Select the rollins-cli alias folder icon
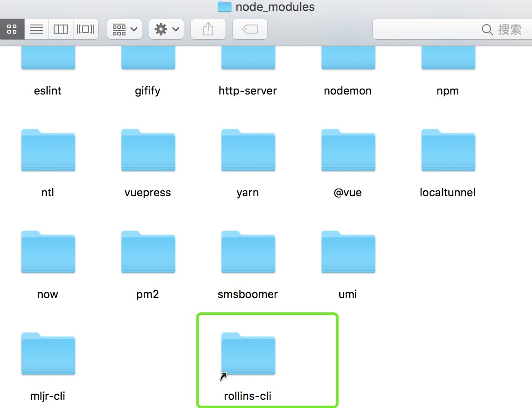Image resolution: width=532 pixels, height=408 pixels. [x=248, y=353]
